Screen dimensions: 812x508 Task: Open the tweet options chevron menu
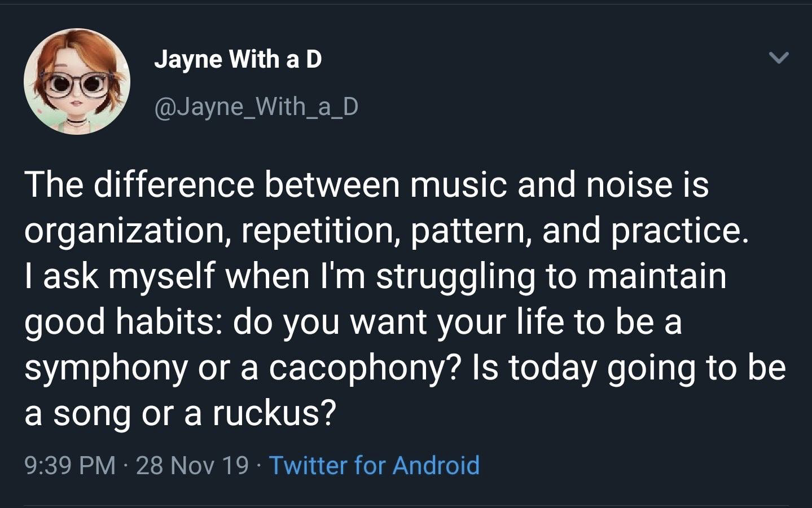pyautogui.click(x=779, y=58)
